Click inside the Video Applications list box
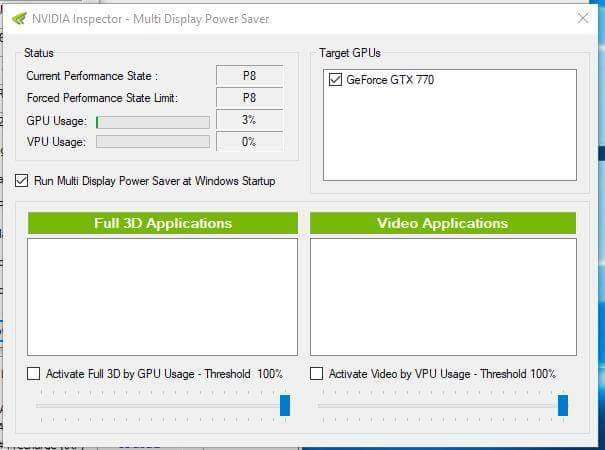This screenshot has width=605, height=450. 443,297
